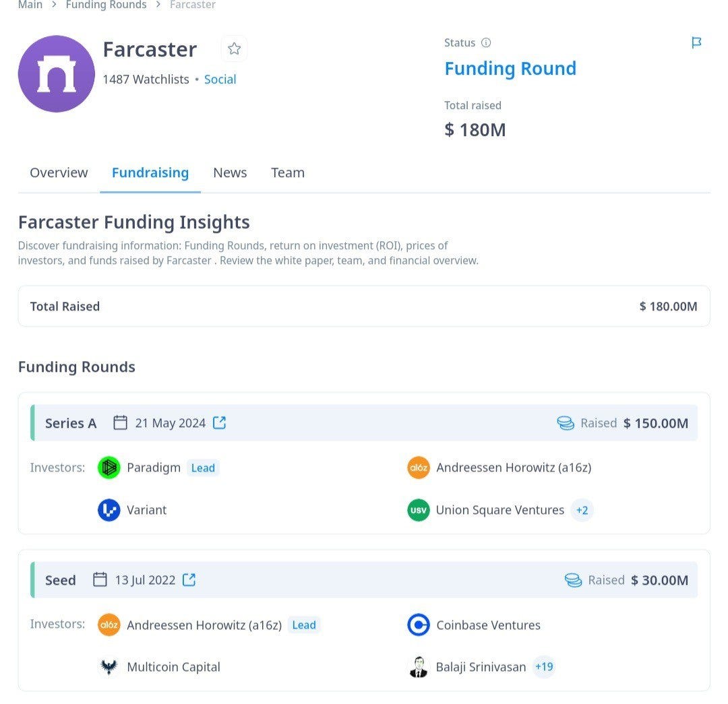Click the Coinbase Ventures logo

pos(418,625)
